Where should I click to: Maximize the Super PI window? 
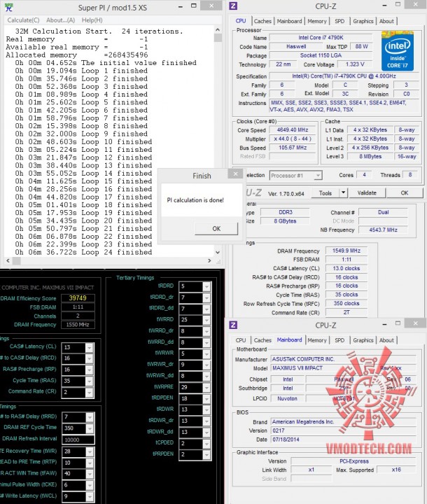tap(194, 6)
